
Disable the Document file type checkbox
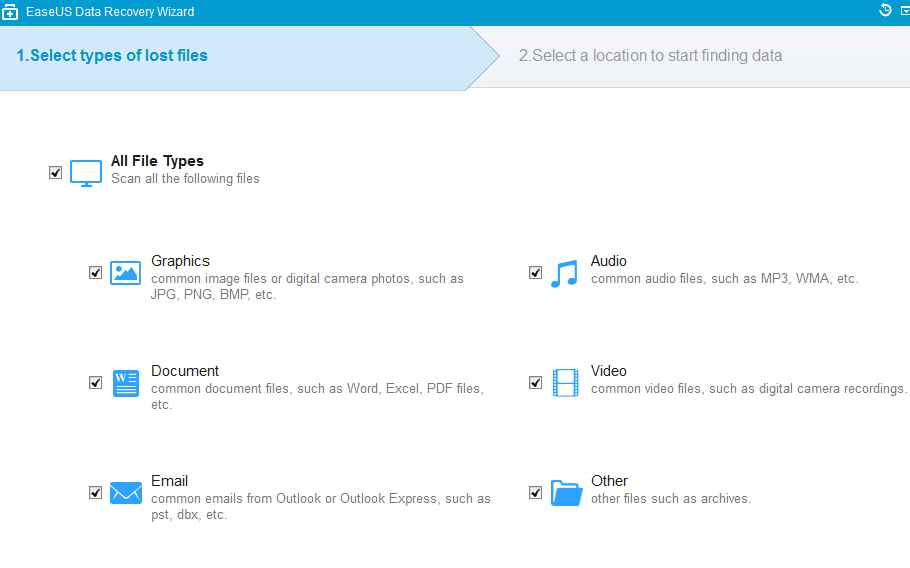96,382
